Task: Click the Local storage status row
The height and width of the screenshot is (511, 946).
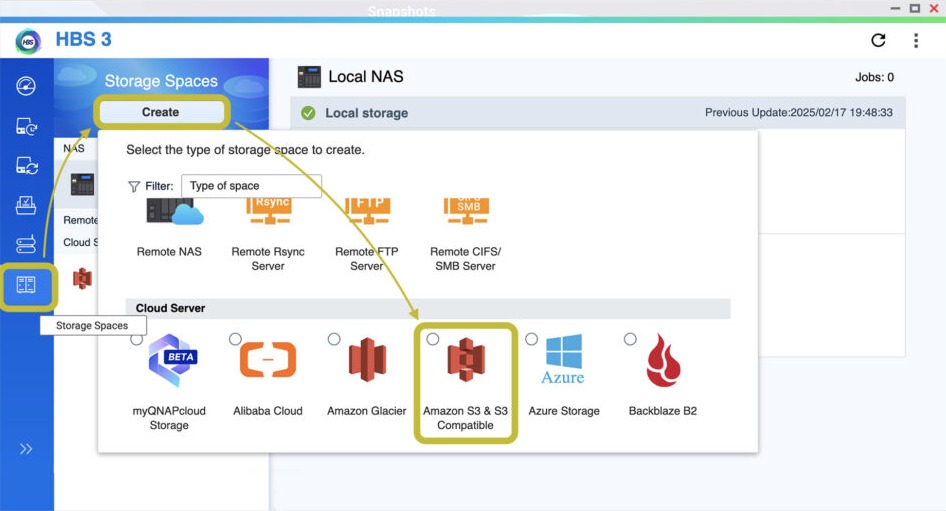Action: (598, 113)
